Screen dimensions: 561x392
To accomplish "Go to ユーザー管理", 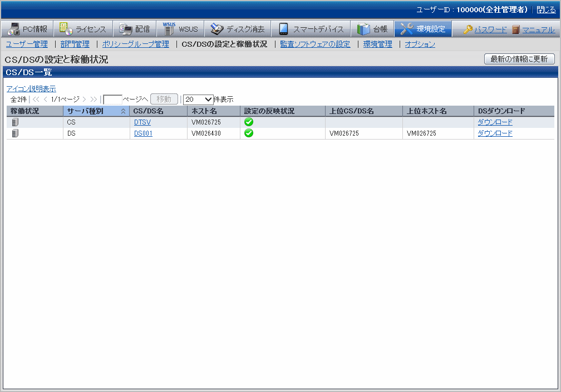I will tap(27, 44).
